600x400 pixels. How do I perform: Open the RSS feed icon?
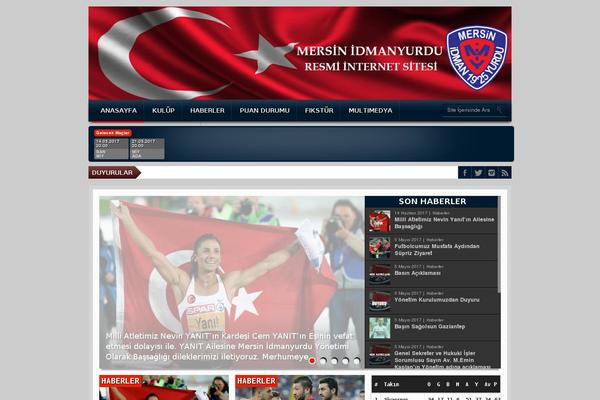tap(505, 173)
